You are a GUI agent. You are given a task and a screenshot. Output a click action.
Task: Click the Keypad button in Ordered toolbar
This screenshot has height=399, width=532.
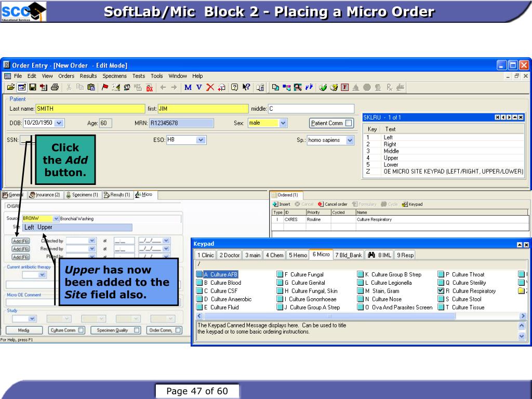[x=412, y=204]
